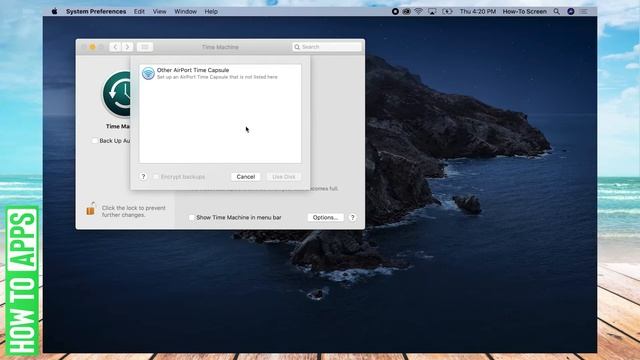
Task: Toggle Back Up Automatically checkbox
Action: click(95, 140)
